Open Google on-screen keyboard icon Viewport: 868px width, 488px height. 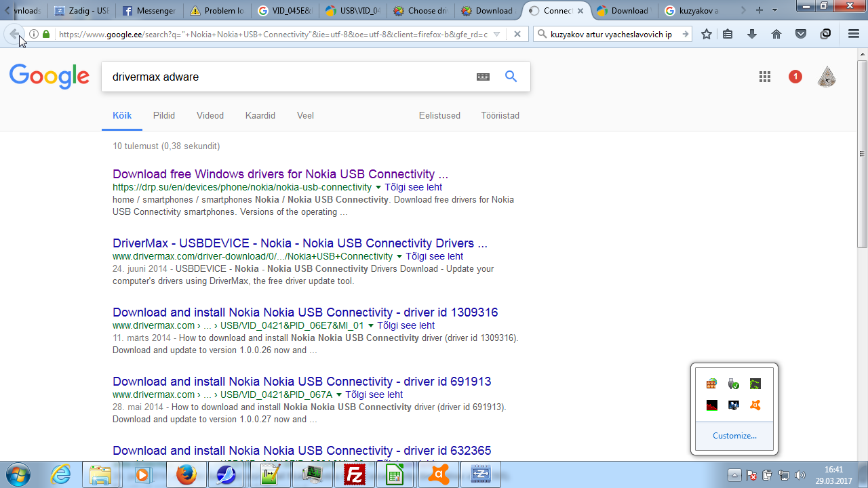[483, 77]
